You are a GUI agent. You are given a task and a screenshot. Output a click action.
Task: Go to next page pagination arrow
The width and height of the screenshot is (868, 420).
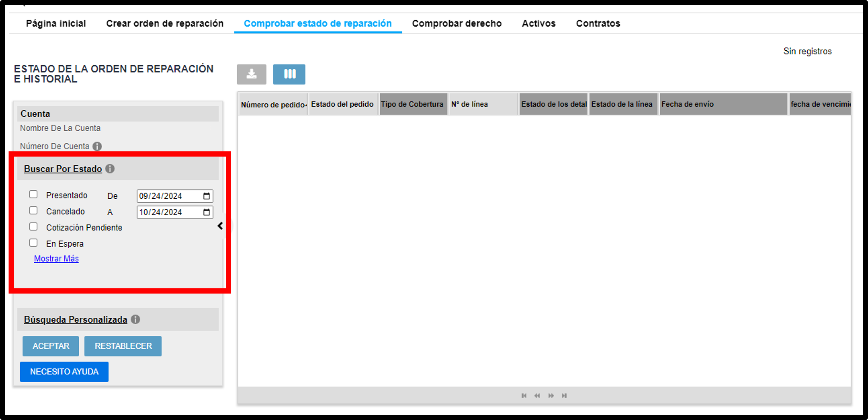pyautogui.click(x=551, y=395)
